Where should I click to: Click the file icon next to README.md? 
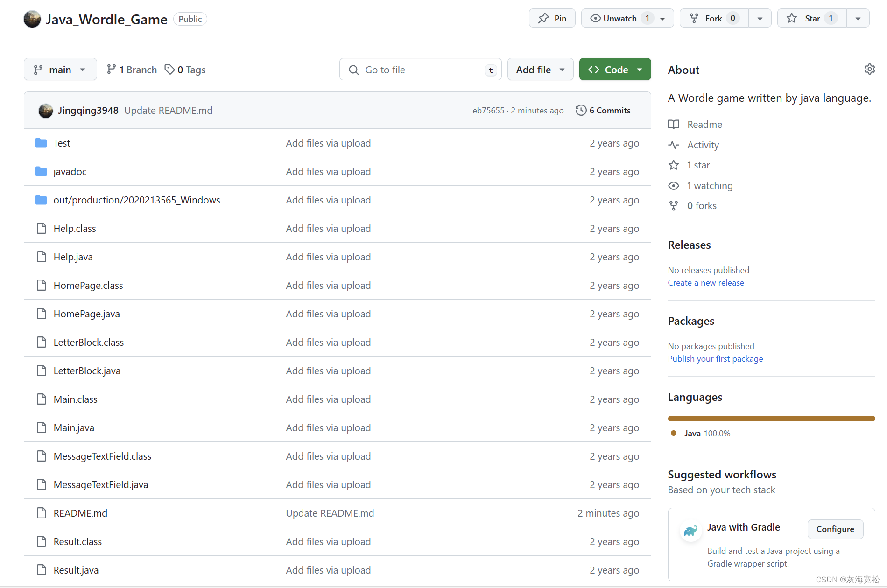click(x=41, y=513)
